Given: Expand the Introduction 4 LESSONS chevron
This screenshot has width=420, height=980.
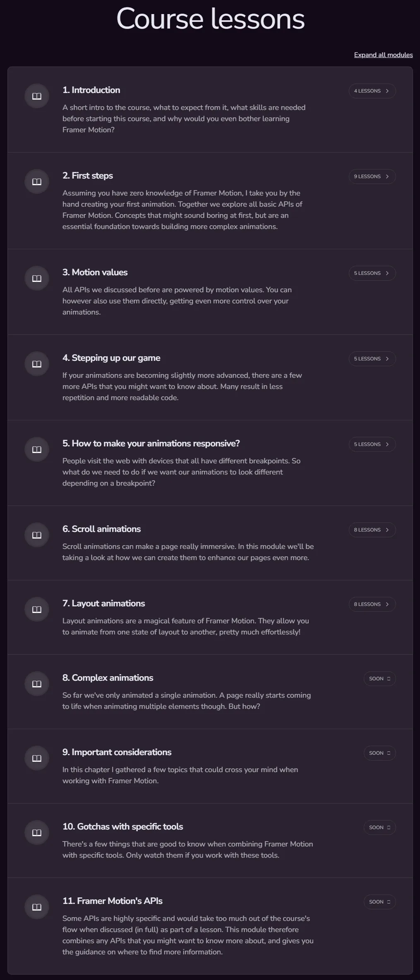Looking at the screenshot, I should [x=372, y=91].
